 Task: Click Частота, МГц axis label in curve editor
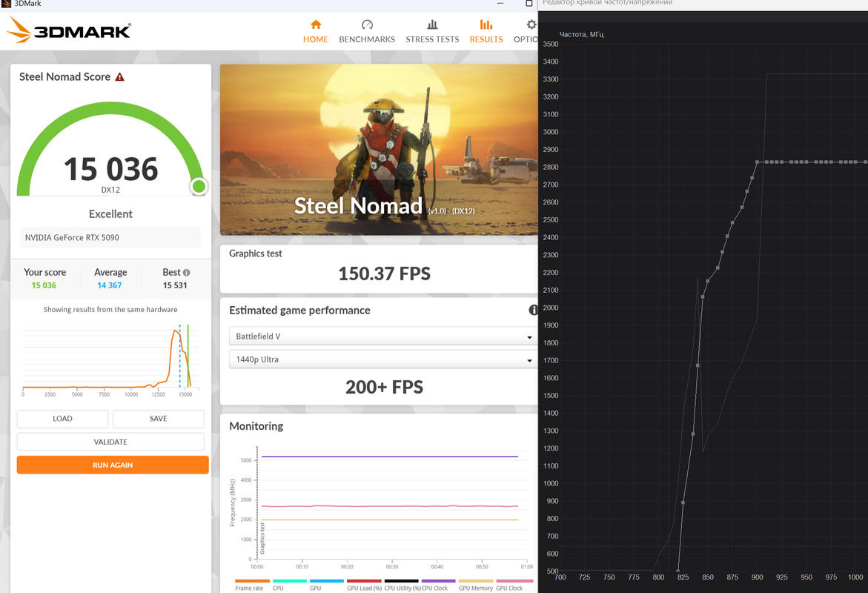coord(581,34)
